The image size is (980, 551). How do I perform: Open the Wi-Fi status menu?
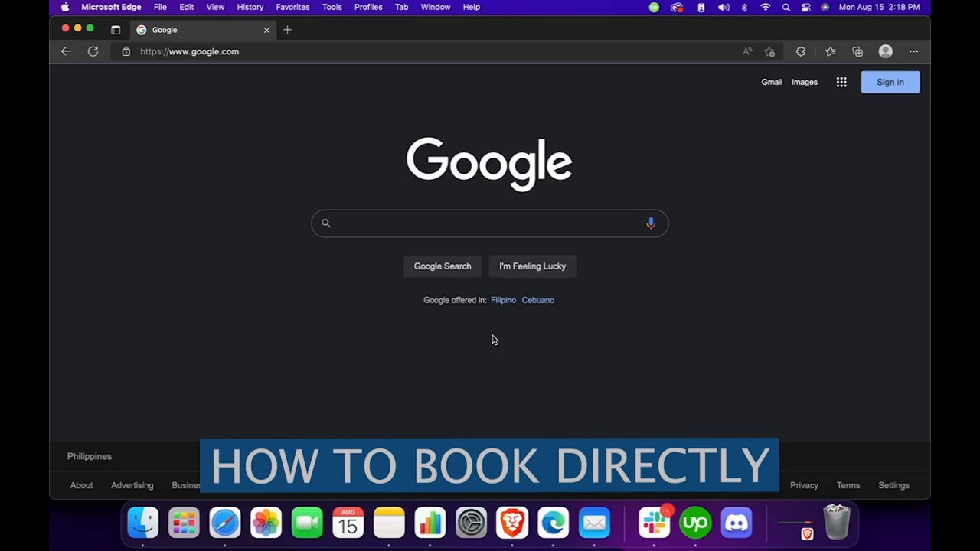pos(766,7)
